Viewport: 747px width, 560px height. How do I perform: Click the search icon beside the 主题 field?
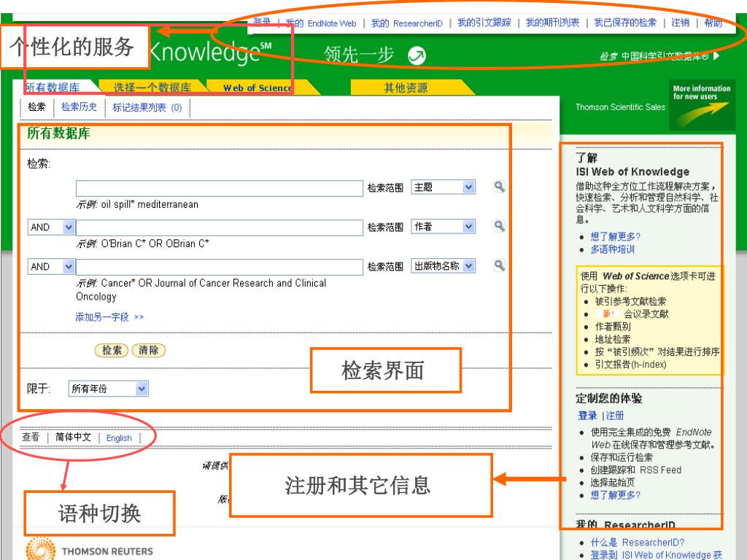(x=499, y=187)
